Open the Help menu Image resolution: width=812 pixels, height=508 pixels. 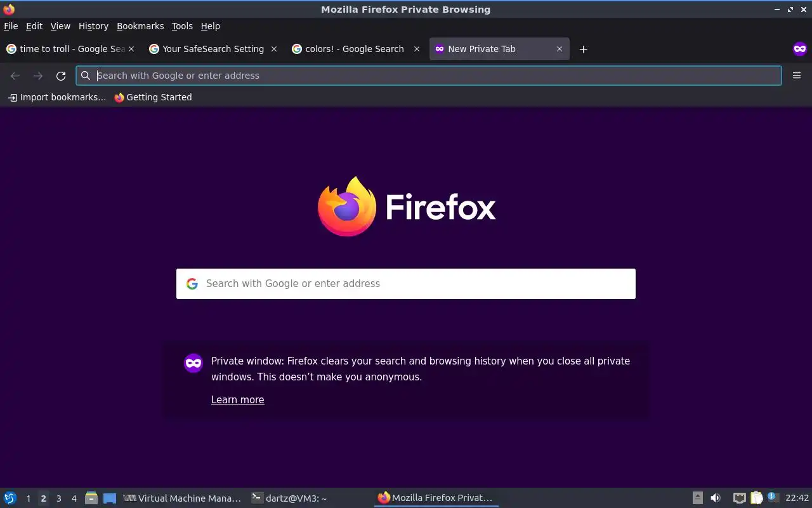(x=211, y=26)
